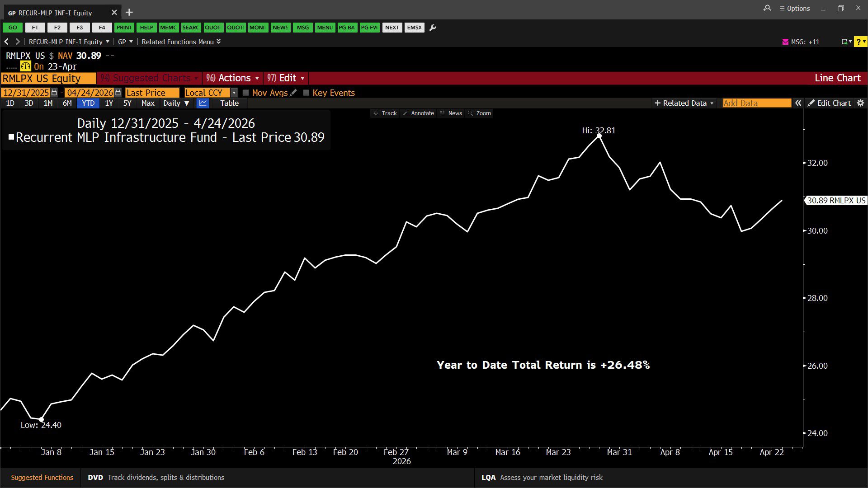Click the Add Data input field
The width and height of the screenshot is (868, 488).
756,103
